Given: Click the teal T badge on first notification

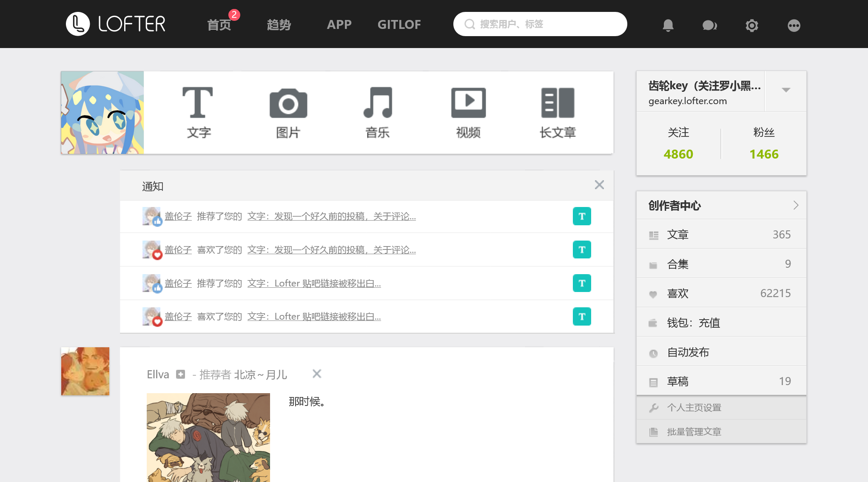Looking at the screenshot, I should click(x=582, y=216).
